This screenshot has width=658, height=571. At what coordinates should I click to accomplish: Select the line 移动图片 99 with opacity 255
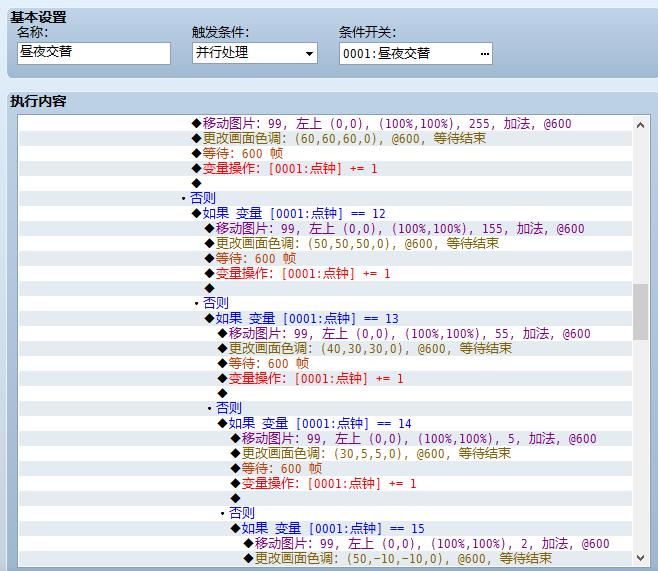tap(326, 124)
